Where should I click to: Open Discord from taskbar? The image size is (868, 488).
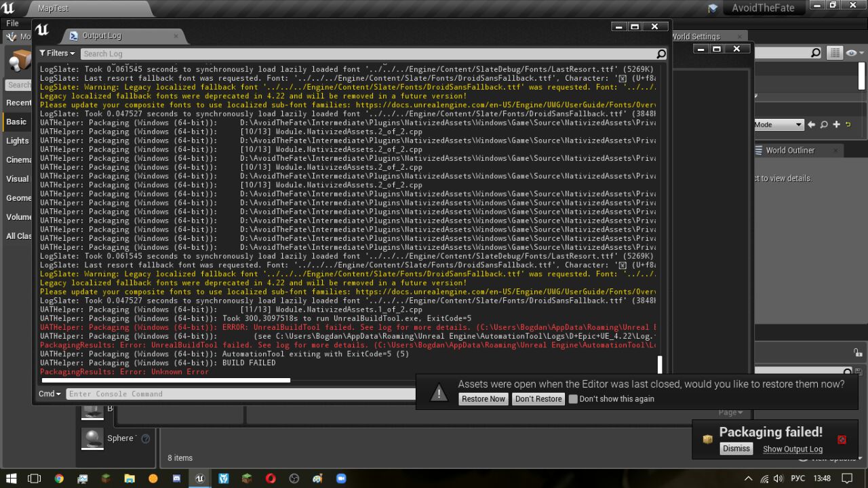[x=176, y=478]
